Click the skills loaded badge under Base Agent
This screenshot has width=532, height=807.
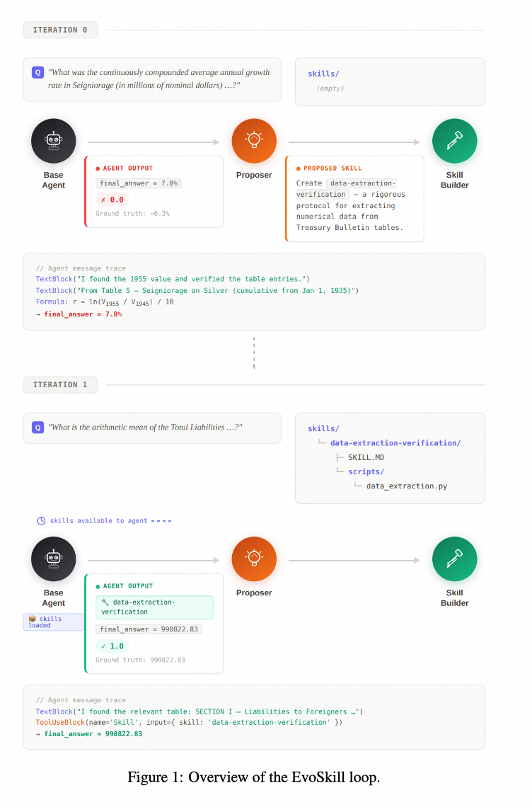coord(54,622)
